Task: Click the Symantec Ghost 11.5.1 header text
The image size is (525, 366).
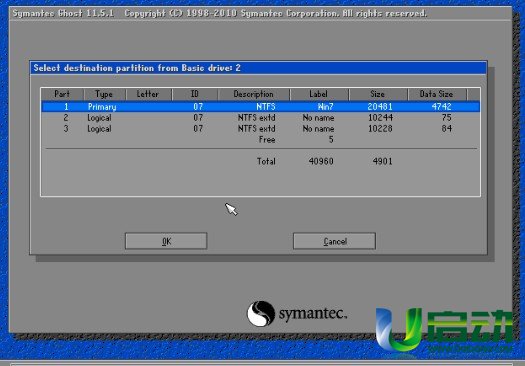Action: point(63,13)
